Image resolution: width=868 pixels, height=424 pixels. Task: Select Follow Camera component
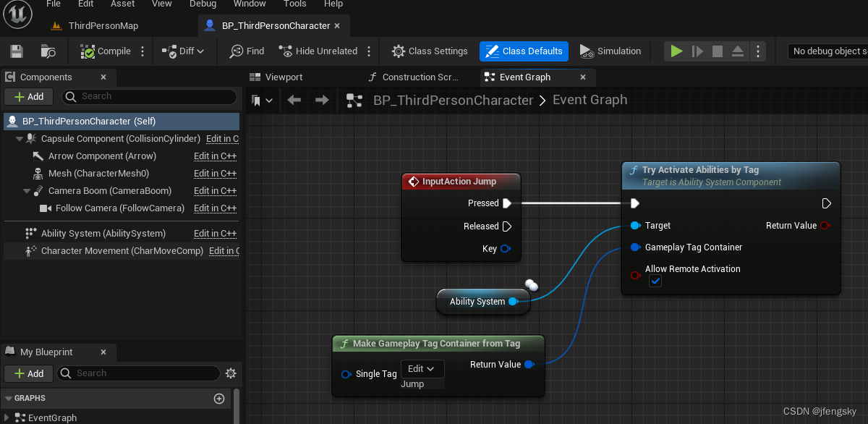(x=120, y=208)
